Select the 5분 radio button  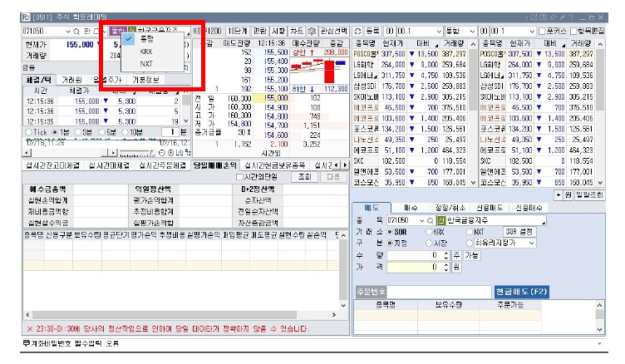101,132
